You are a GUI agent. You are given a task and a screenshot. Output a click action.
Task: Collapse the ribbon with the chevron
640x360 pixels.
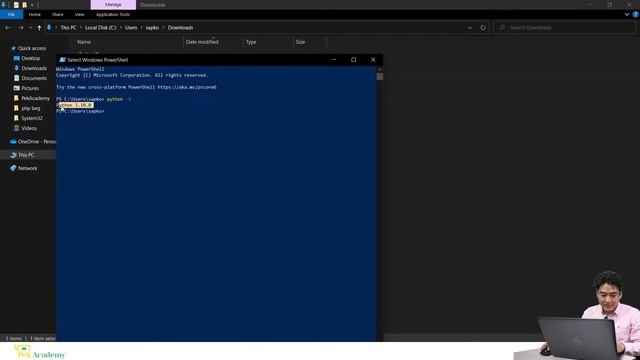pos(627,14)
